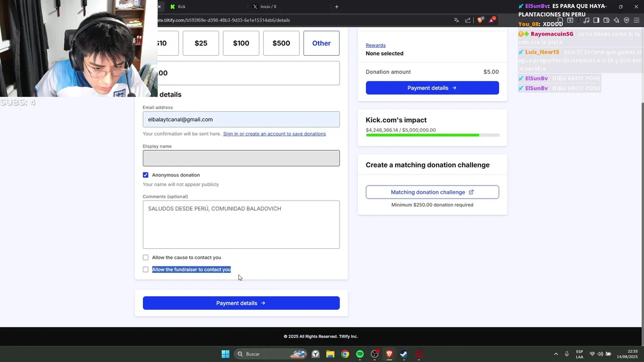Click Sign in or create an account link
This screenshot has height=362, width=644.
[x=274, y=134]
